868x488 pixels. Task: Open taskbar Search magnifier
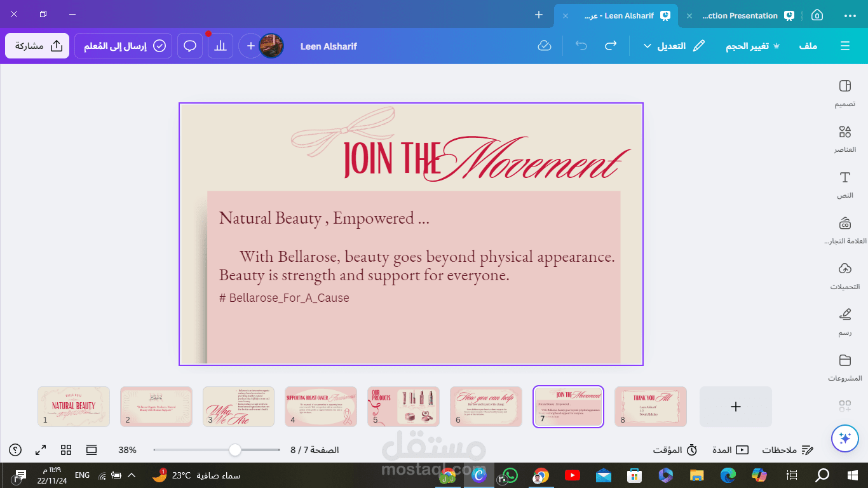822,475
